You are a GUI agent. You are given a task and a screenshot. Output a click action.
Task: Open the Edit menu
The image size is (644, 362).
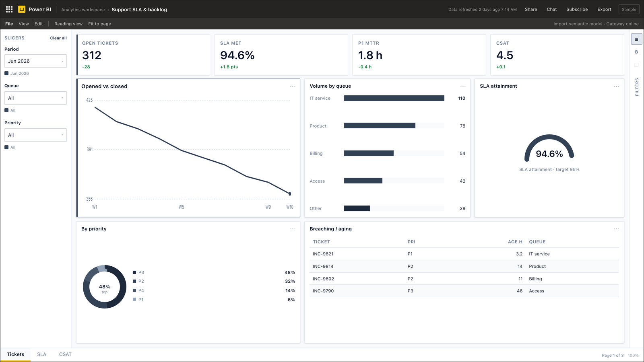click(x=39, y=24)
